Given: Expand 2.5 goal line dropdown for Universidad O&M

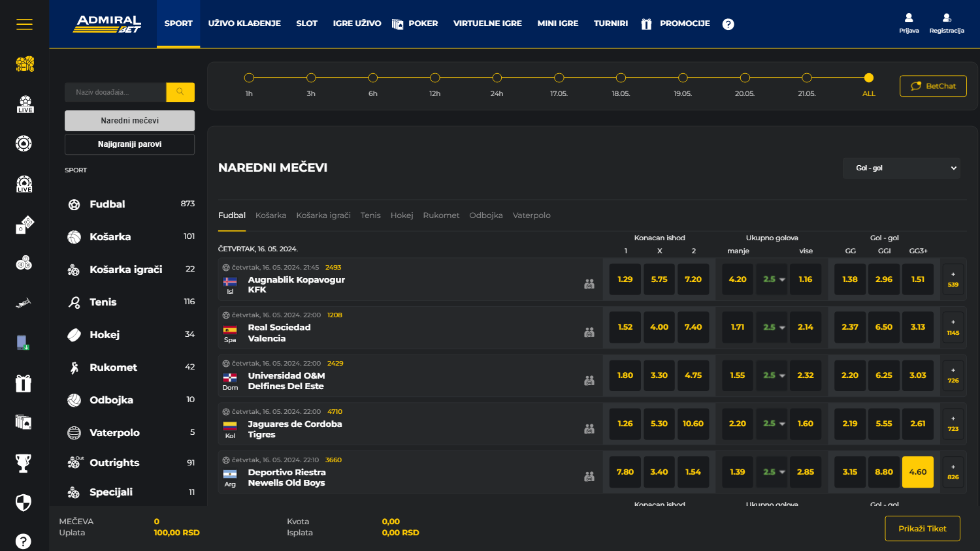Looking at the screenshot, I should coord(772,375).
